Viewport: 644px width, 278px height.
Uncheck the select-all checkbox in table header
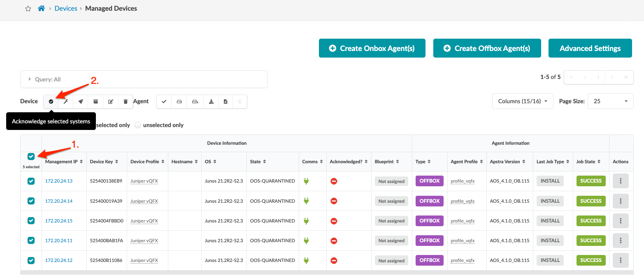tap(31, 156)
